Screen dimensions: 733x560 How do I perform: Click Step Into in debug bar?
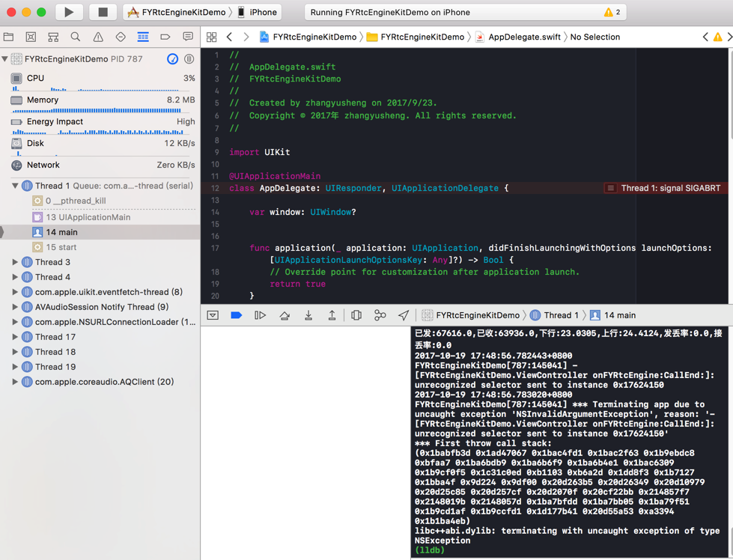click(x=308, y=315)
